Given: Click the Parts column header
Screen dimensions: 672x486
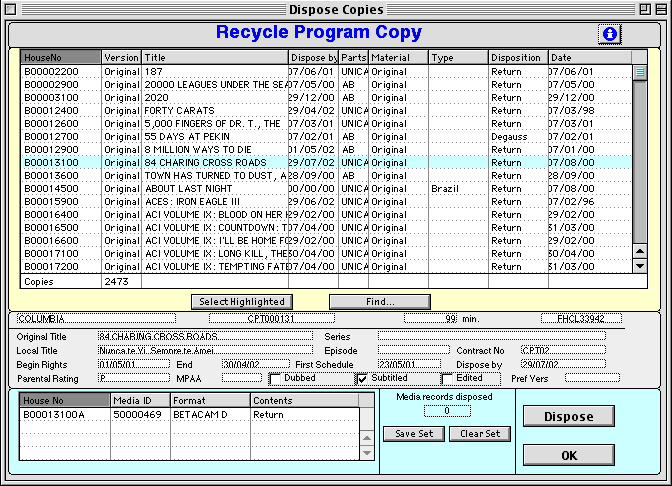Looking at the screenshot, I should [354, 57].
